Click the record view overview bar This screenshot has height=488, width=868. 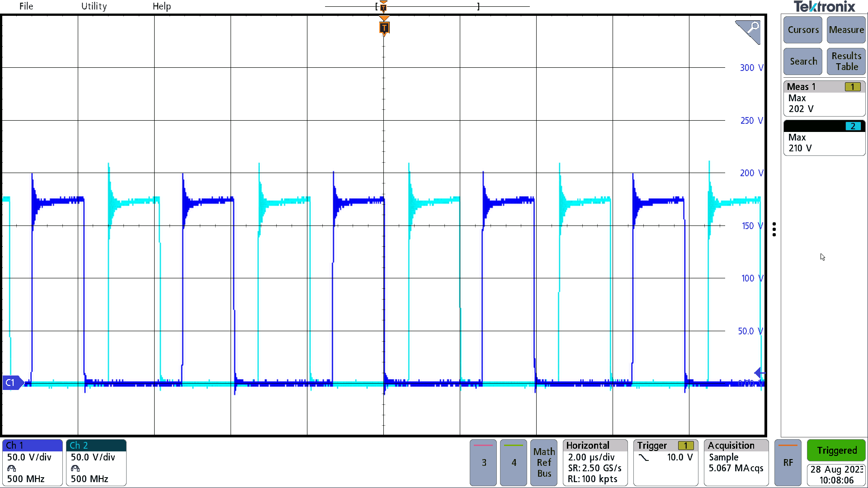tap(427, 7)
